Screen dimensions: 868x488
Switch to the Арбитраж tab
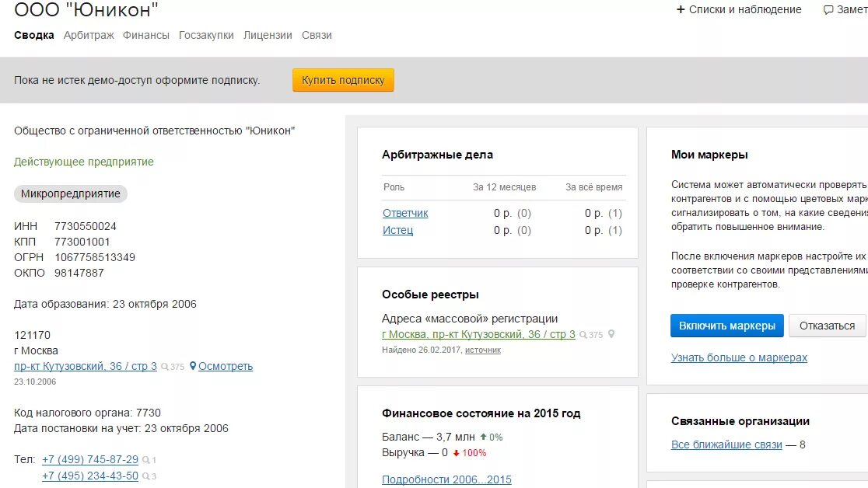(89, 35)
